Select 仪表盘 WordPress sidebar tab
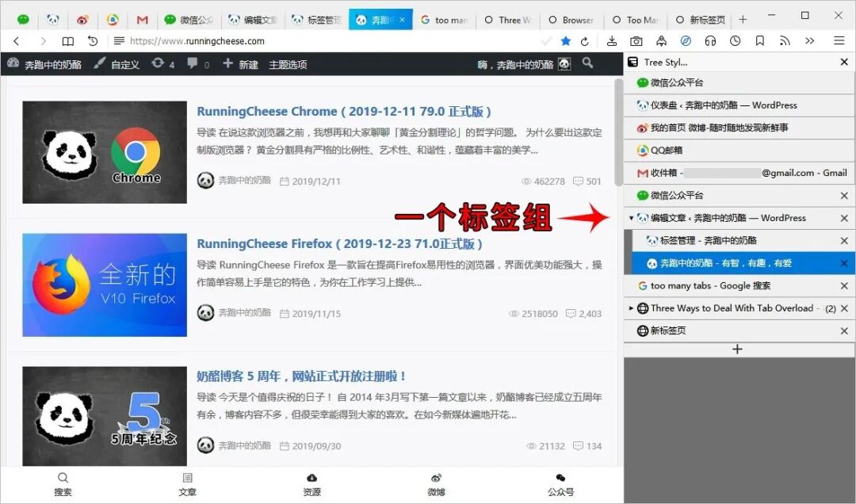The height and width of the screenshot is (504, 856). (x=739, y=105)
